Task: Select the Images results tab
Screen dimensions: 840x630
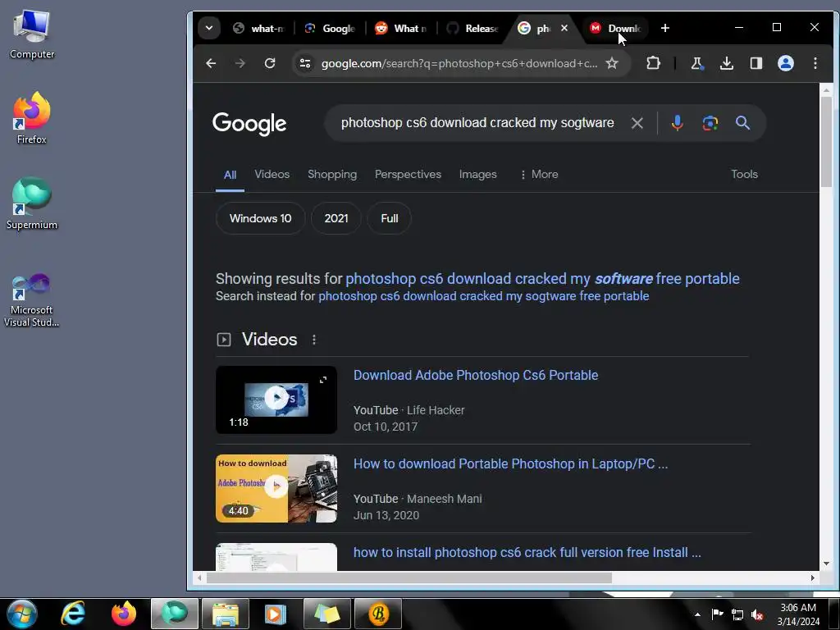Action: coord(478,174)
